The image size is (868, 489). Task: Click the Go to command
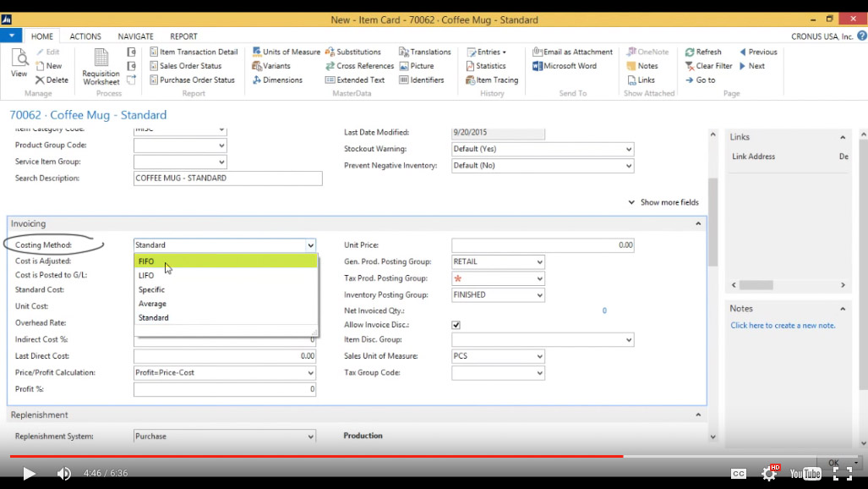tap(701, 80)
